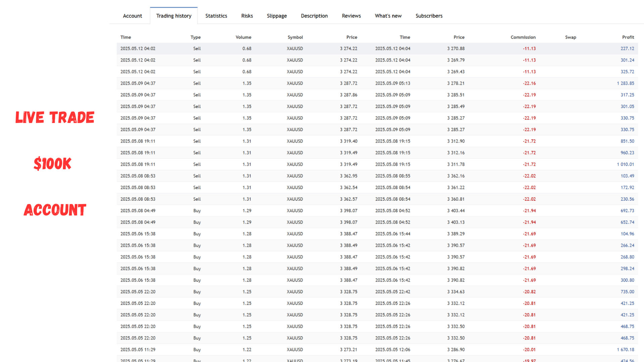Click commission value -20.01
Image resolution: width=644 pixels, height=362 pixels.
(529, 350)
